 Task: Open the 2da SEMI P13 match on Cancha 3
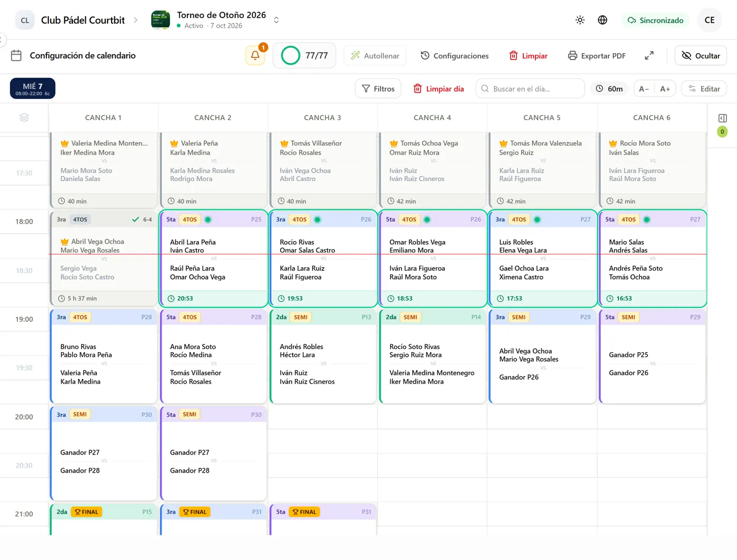323,356
